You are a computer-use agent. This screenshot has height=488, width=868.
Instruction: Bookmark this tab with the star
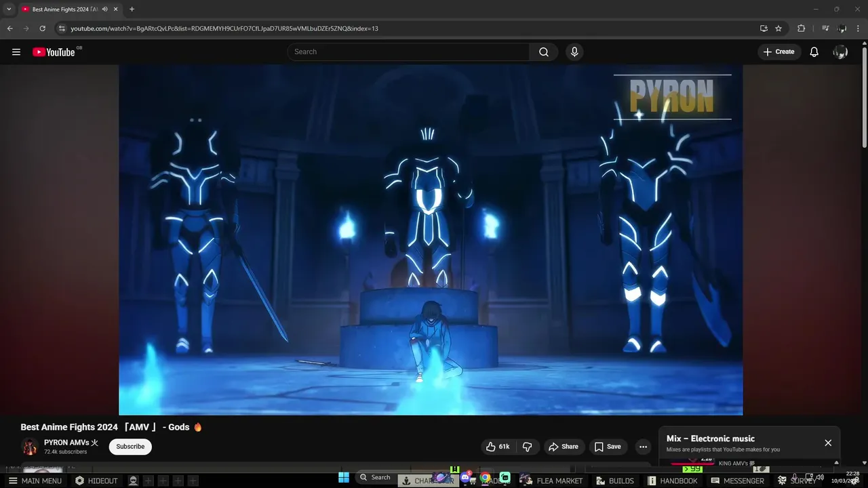coord(778,28)
